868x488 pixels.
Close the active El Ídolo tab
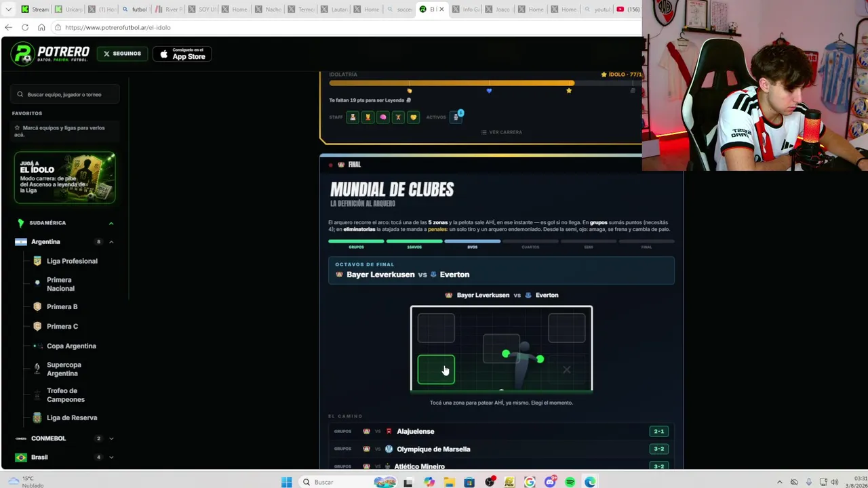coord(442,9)
